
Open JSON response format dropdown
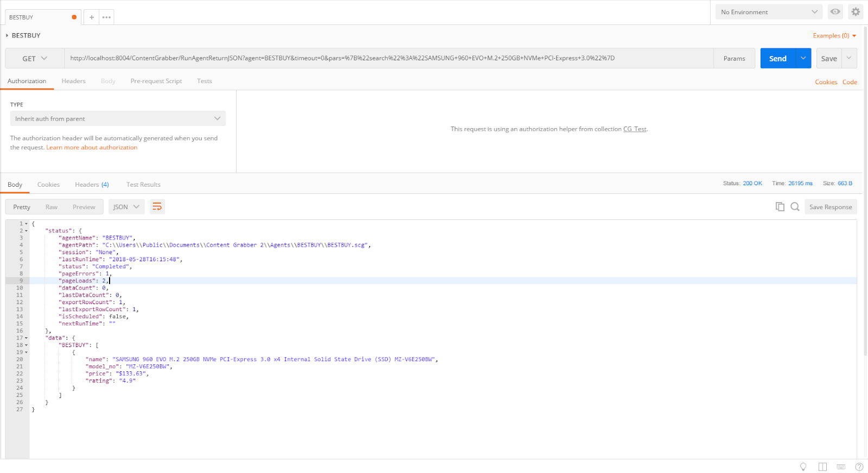pos(126,206)
